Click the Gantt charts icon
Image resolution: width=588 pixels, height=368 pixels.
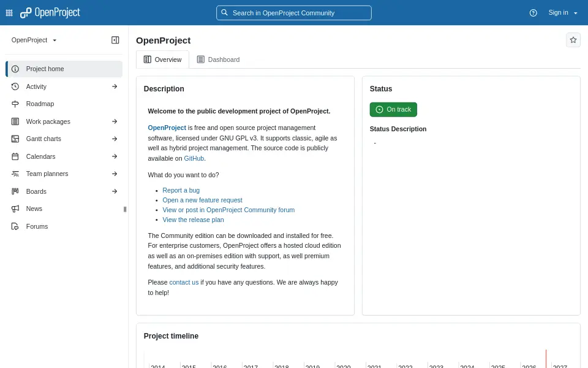[15, 139]
